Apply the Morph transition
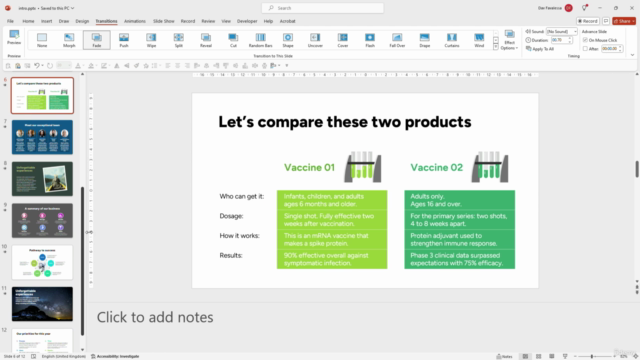 (x=69, y=40)
